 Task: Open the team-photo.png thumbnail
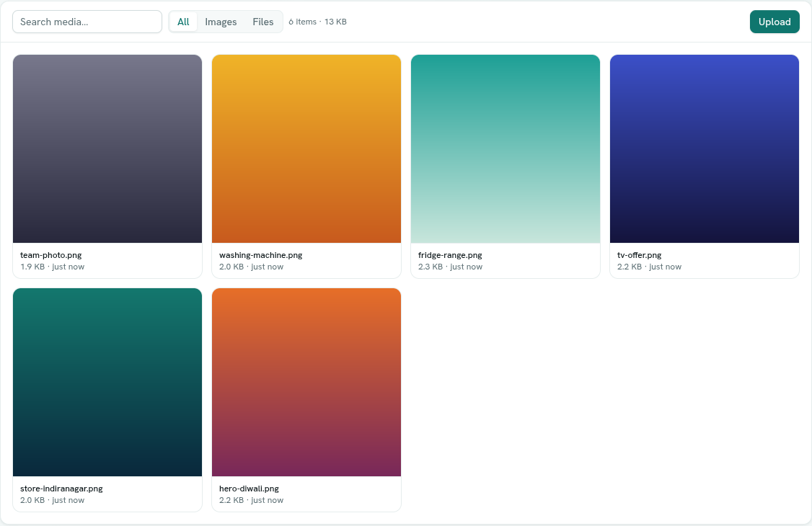(107, 149)
